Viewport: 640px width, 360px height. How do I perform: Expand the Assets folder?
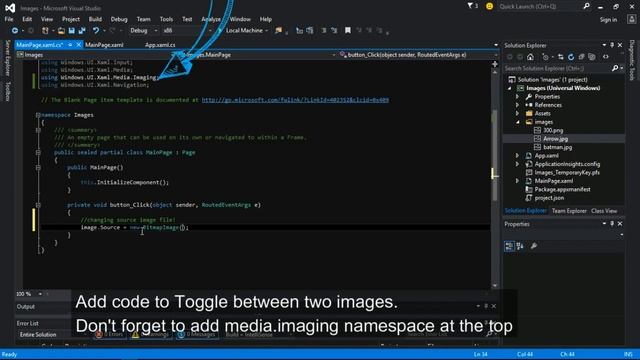coord(517,113)
